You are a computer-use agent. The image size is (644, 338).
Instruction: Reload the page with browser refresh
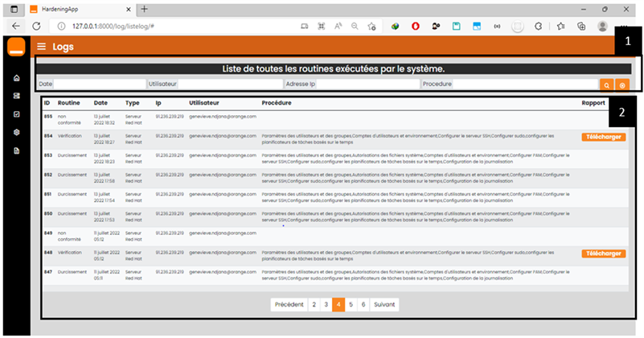[37, 26]
